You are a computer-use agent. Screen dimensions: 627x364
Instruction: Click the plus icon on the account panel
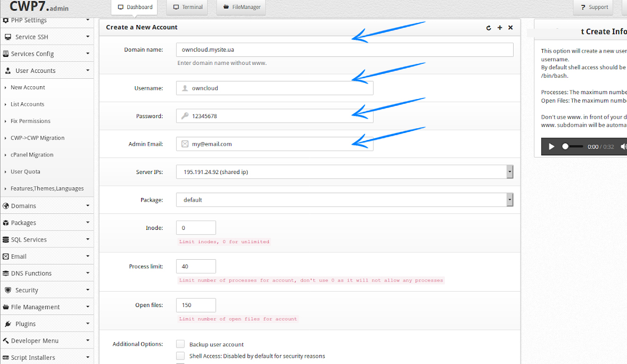click(499, 27)
